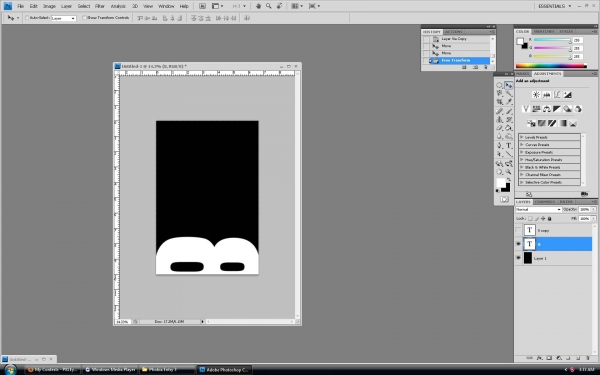Enable Show Transform Controls checkbox
This screenshot has height=375, width=600.
click(85, 18)
